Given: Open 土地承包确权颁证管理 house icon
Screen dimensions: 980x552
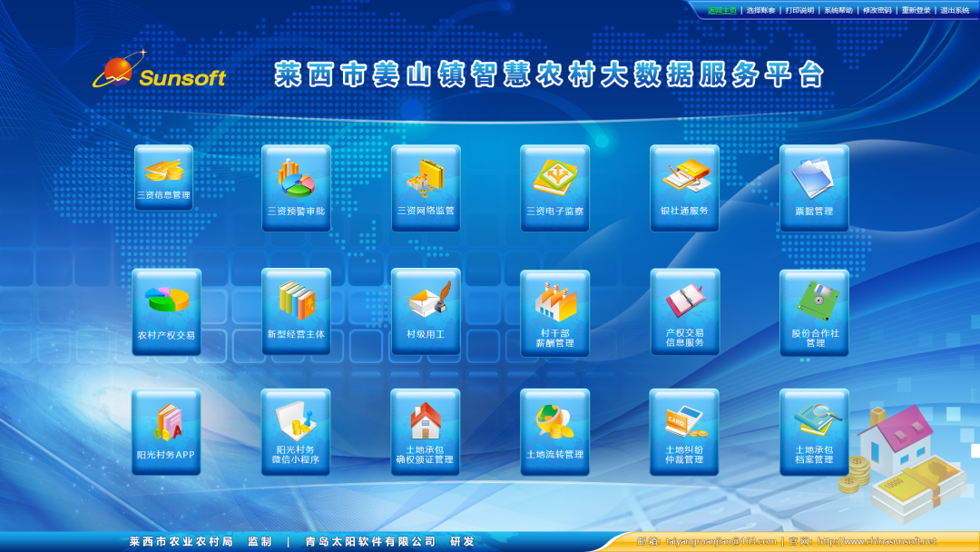Looking at the screenshot, I should pyautogui.click(x=425, y=432).
